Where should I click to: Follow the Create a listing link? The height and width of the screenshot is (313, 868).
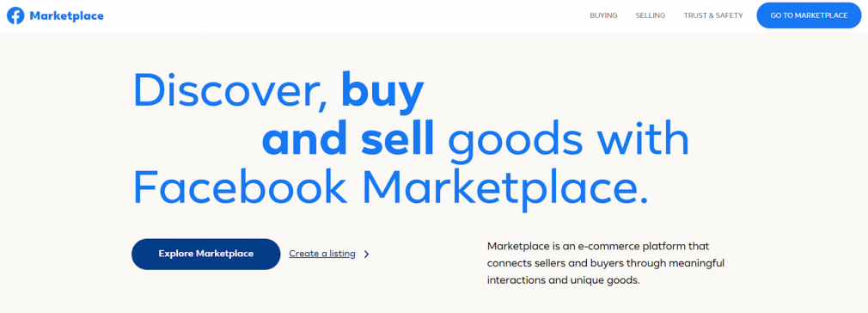coord(322,254)
